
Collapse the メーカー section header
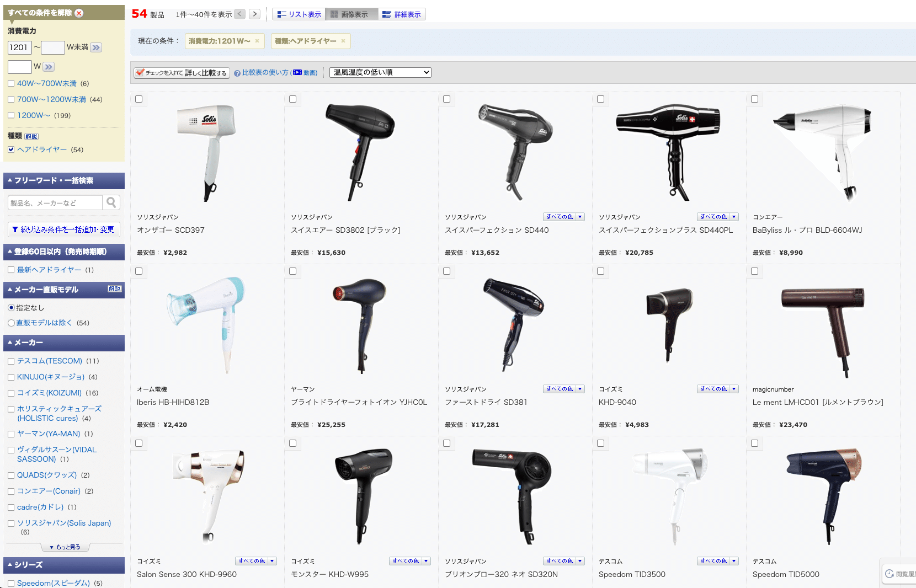[x=64, y=343]
